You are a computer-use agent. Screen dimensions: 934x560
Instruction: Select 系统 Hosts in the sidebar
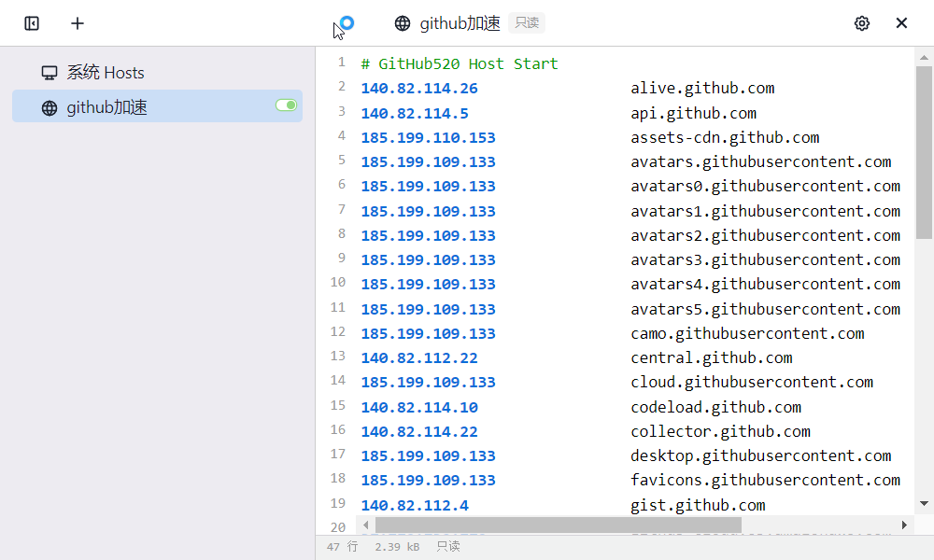click(x=157, y=73)
